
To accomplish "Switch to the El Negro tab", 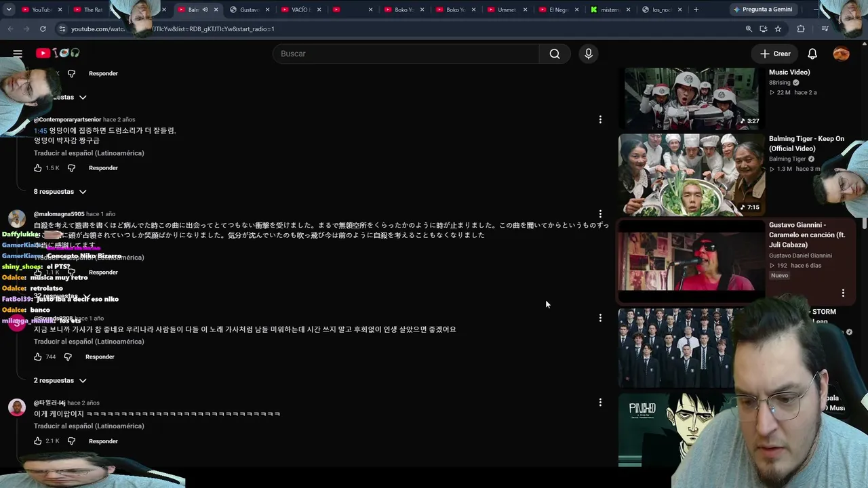I will (560, 9).
